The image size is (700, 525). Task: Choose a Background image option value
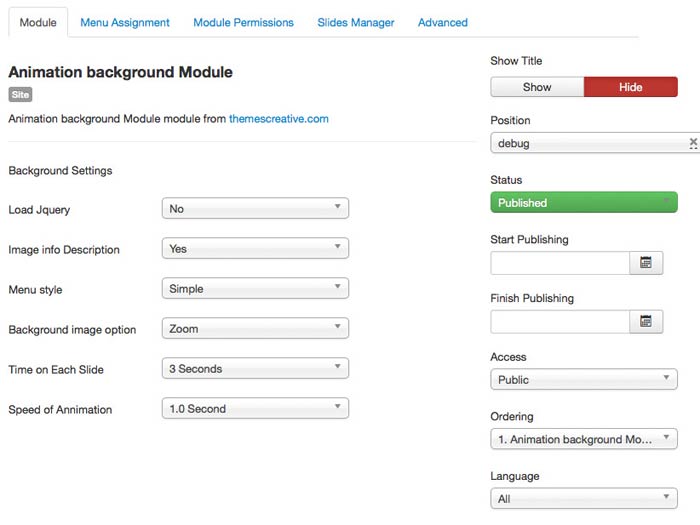(255, 329)
